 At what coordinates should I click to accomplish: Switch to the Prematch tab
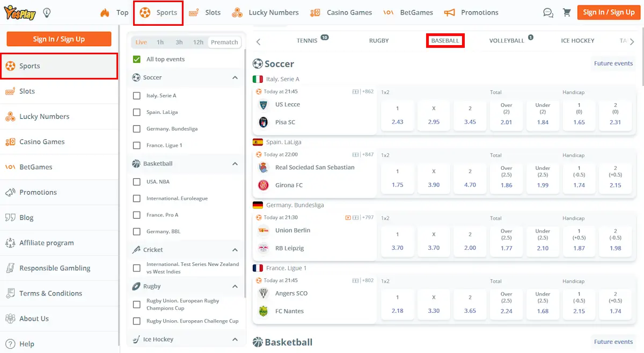point(224,42)
